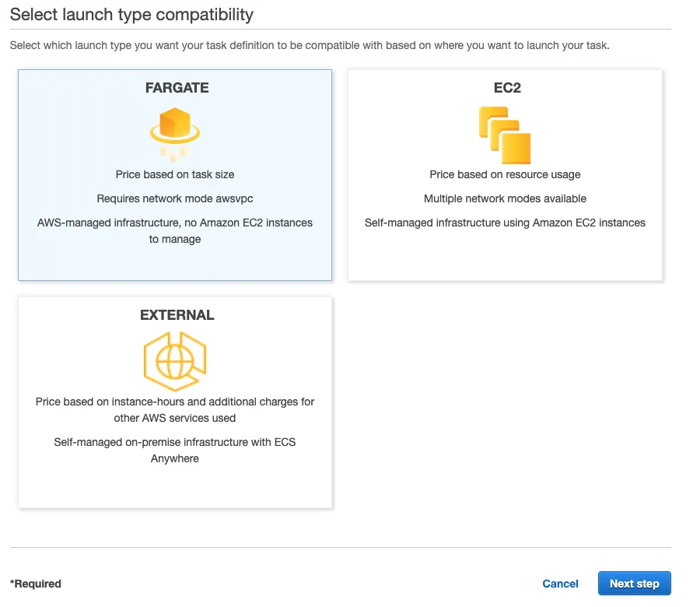Screen dimensions: 700x607
Task: Click the Fargate cube icon
Action: pyautogui.click(x=174, y=134)
